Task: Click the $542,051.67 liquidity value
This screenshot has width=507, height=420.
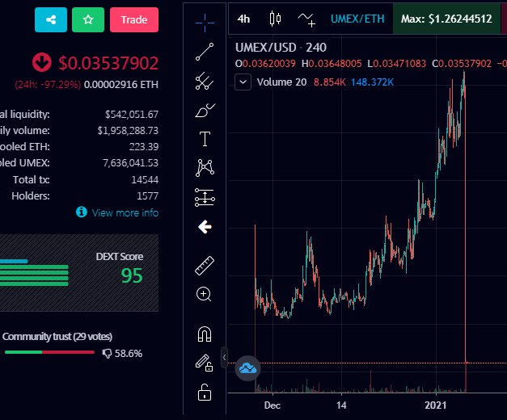Action: [132, 115]
